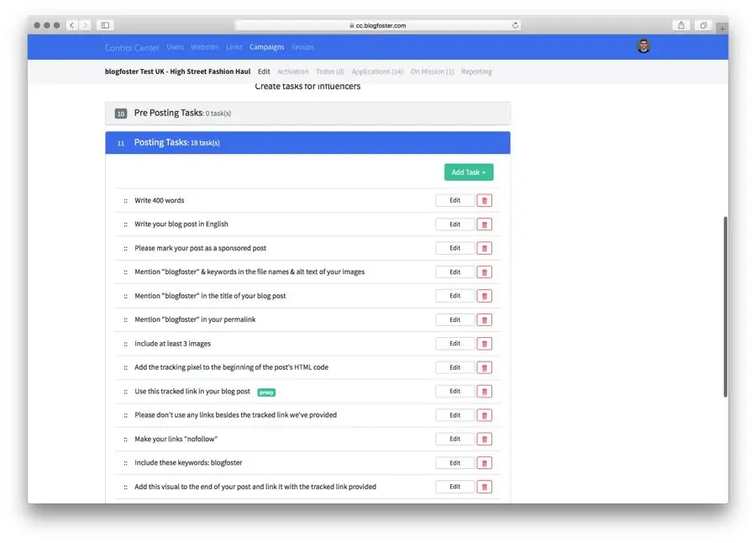
Task: Open the Campaigns menu in the top navigation
Action: click(x=266, y=47)
